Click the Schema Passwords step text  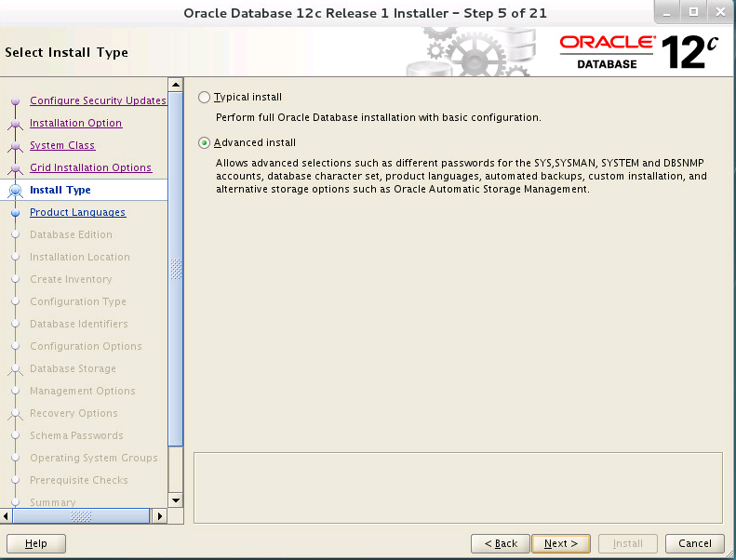click(76, 435)
